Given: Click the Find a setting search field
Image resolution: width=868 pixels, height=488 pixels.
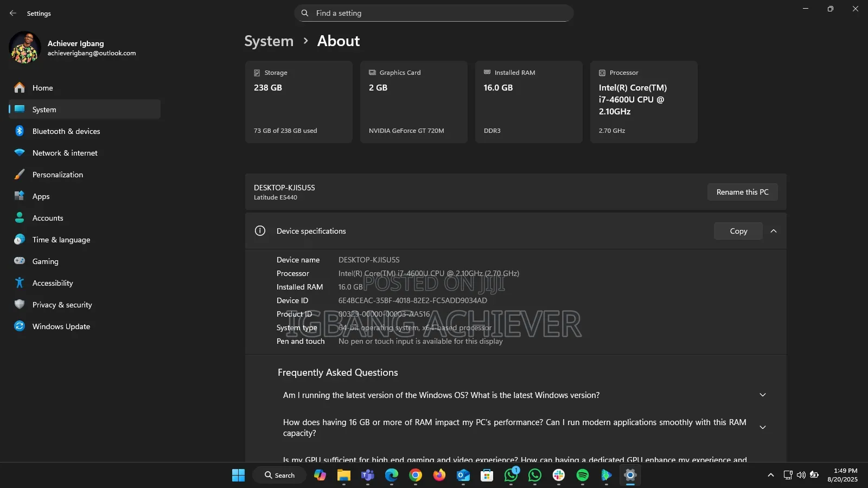Looking at the screenshot, I should (434, 13).
